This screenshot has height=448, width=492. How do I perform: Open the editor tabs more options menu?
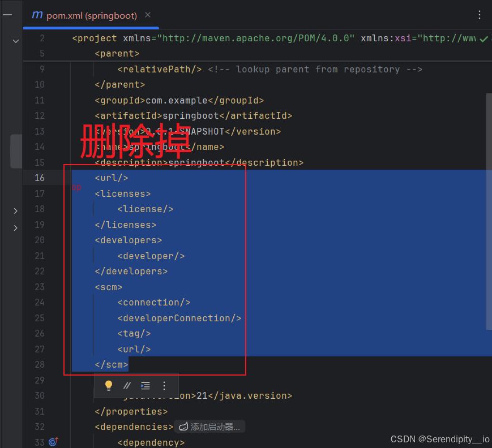pyautogui.click(x=479, y=15)
